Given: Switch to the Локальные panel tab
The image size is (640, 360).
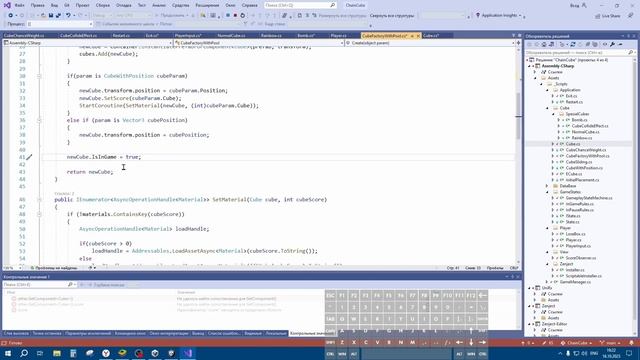Looking at the screenshot, I should [x=276, y=333].
